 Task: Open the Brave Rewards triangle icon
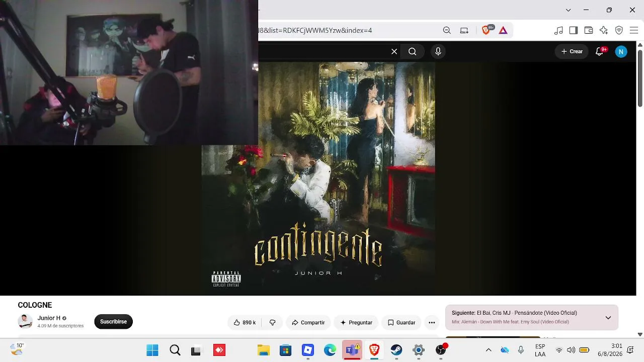coord(503,30)
